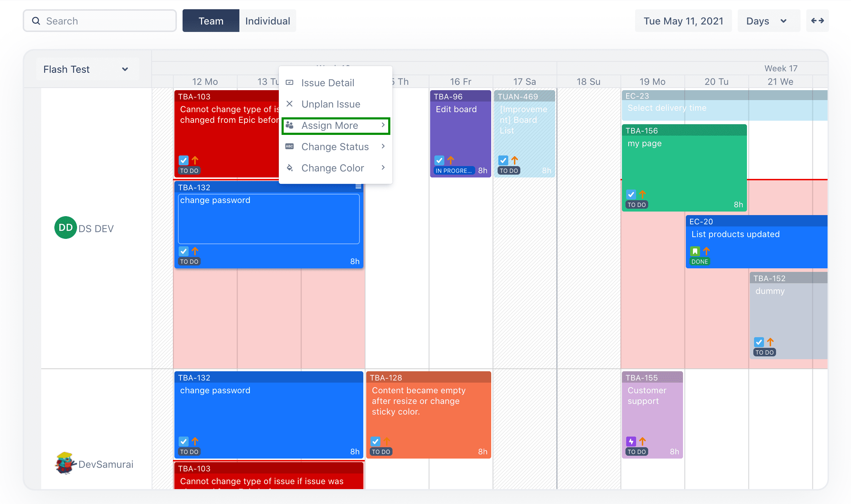This screenshot has width=851, height=504.
Task: Click TO DO status on TUAN-469 card
Action: click(x=509, y=171)
